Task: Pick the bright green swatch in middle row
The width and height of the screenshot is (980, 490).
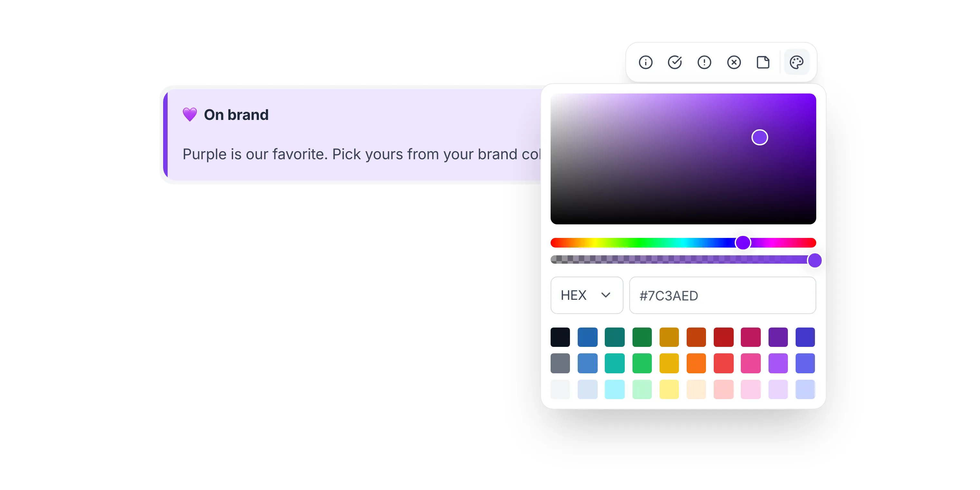Action: pos(642,363)
